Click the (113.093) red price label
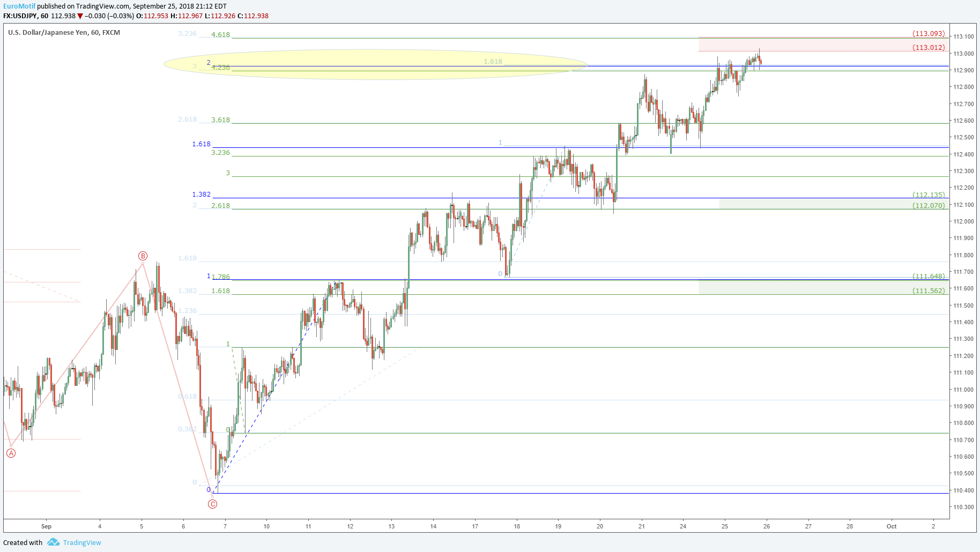The height and width of the screenshot is (552, 980). 929,33
